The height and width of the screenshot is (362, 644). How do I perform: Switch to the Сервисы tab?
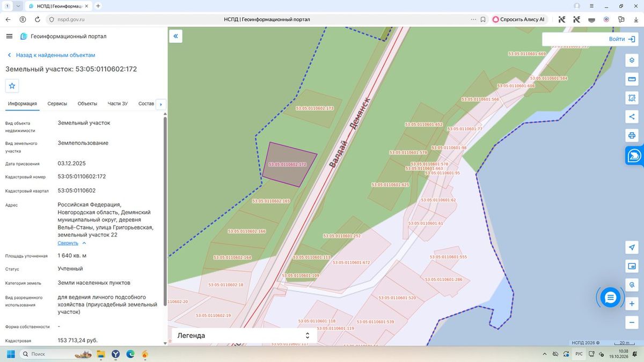click(x=57, y=104)
